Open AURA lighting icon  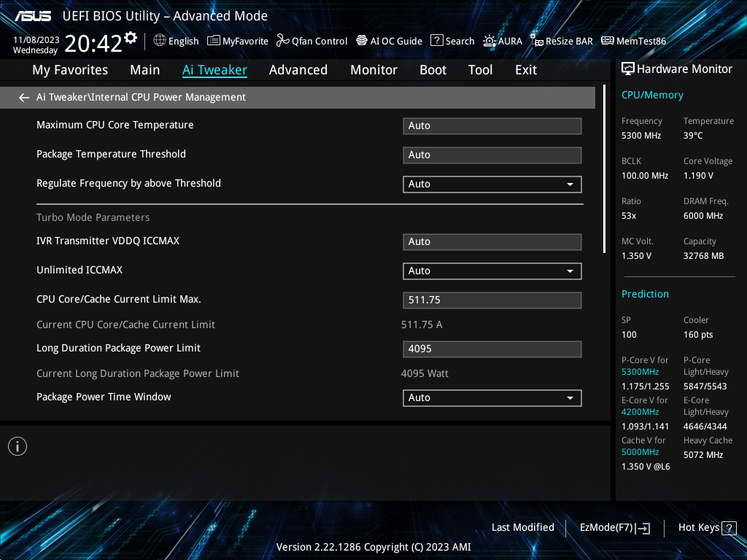pos(489,41)
